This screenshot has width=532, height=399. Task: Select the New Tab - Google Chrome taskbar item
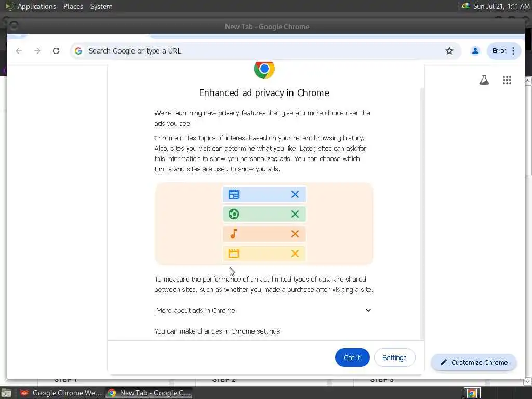[149, 393]
